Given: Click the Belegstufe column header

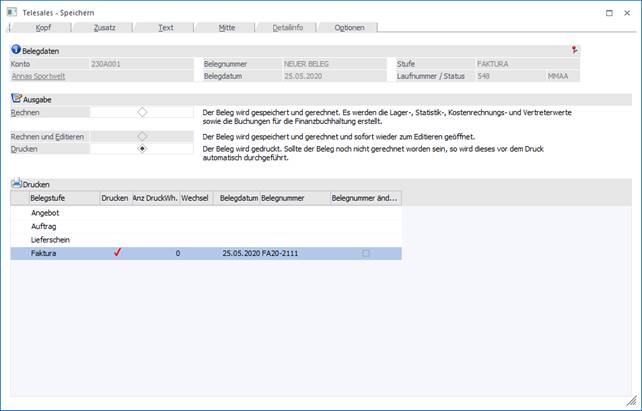Looking at the screenshot, I should pos(50,198).
